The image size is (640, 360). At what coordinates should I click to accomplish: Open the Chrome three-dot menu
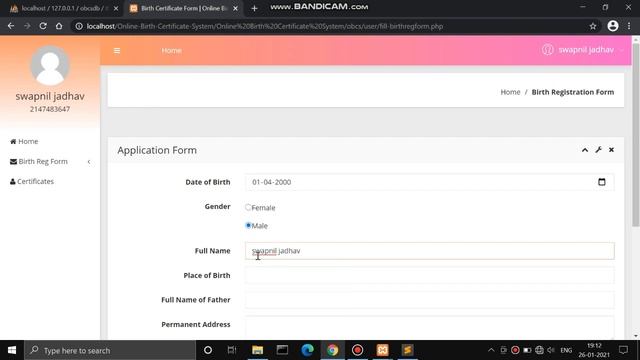point(629,26)
